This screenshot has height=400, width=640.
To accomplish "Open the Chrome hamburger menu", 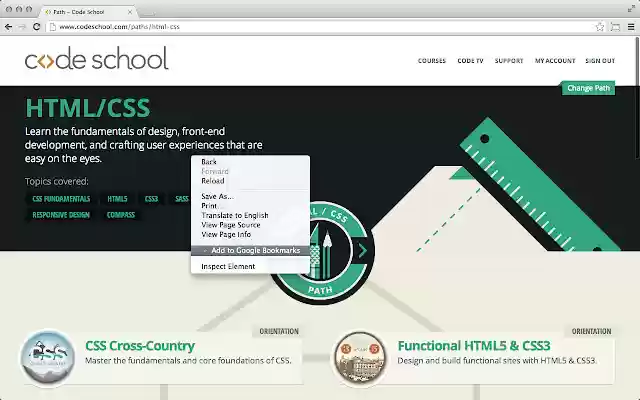I will click(x=629, y=27).
